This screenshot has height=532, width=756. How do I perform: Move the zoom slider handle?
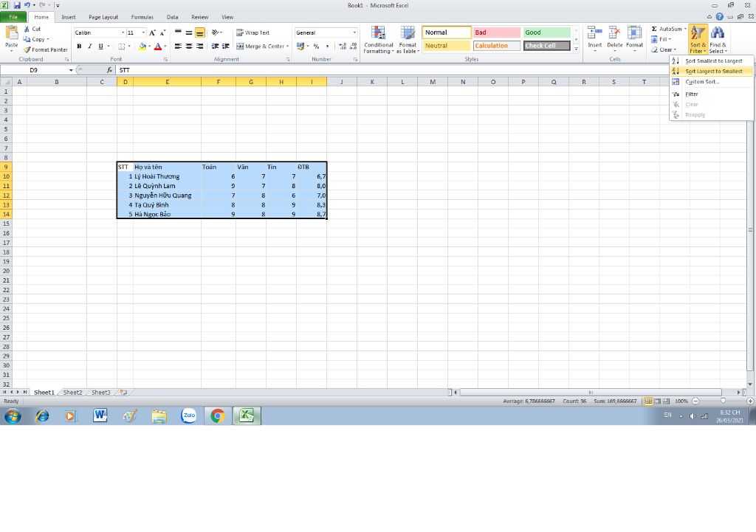723,401
